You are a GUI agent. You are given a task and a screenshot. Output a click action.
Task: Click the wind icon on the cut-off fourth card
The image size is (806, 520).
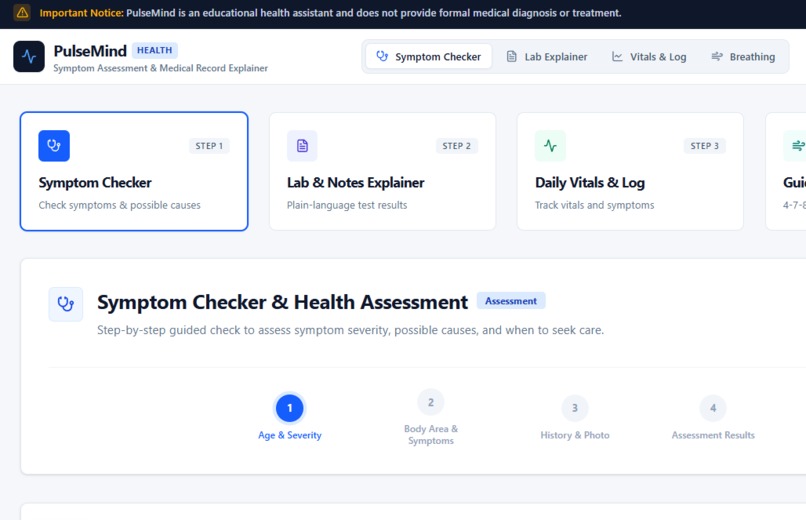click(796, 146)
